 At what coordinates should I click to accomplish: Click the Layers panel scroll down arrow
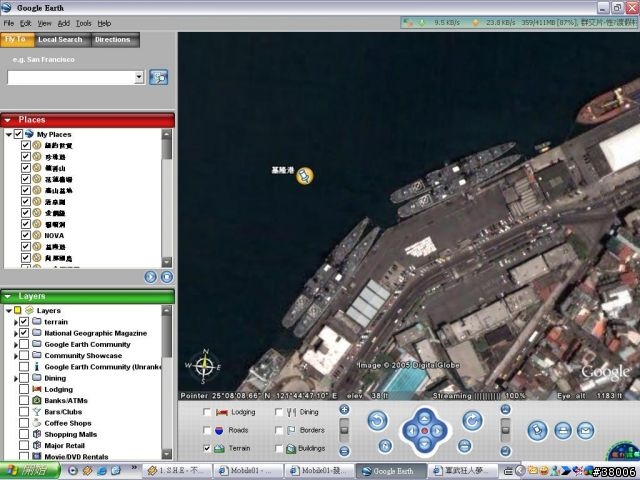pos(167,454)
